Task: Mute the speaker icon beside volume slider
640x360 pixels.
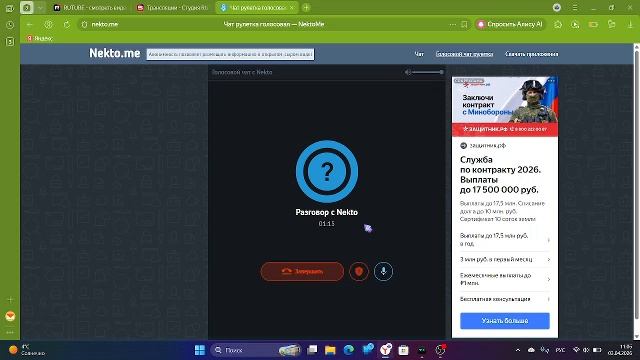Action: click(407, 72)
